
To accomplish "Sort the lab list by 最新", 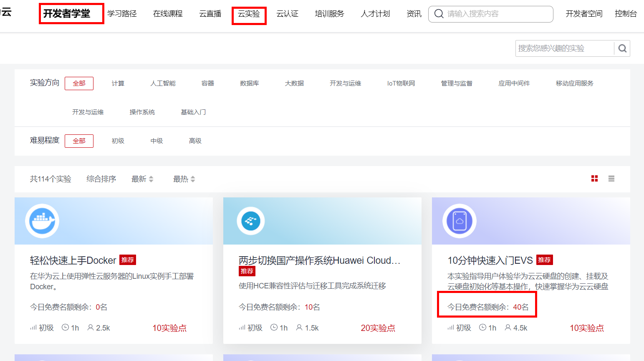I will (x=142, y=179).
